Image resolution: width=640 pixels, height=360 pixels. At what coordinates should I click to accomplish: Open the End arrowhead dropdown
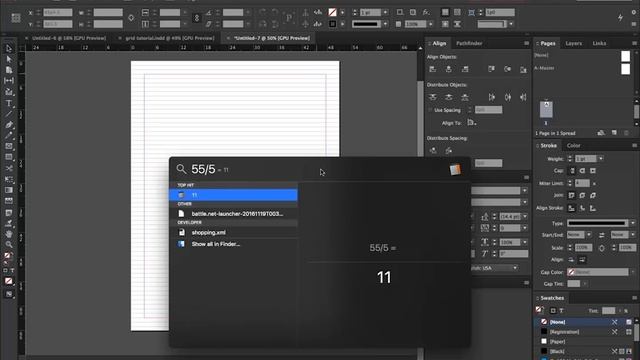point(633,235)
